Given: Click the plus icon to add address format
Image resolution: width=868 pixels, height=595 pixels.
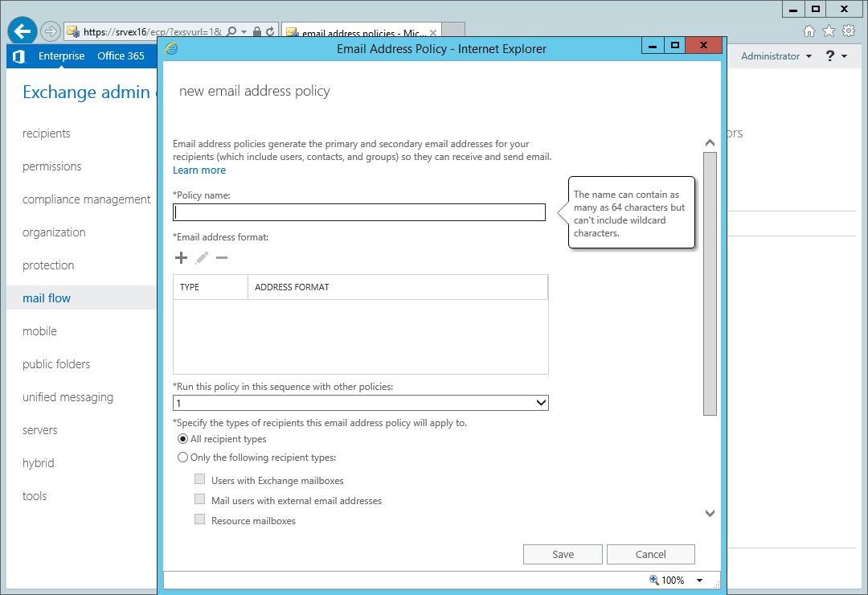Looking at the screenshot, I should pyautogui.click(x=181, y=258).
